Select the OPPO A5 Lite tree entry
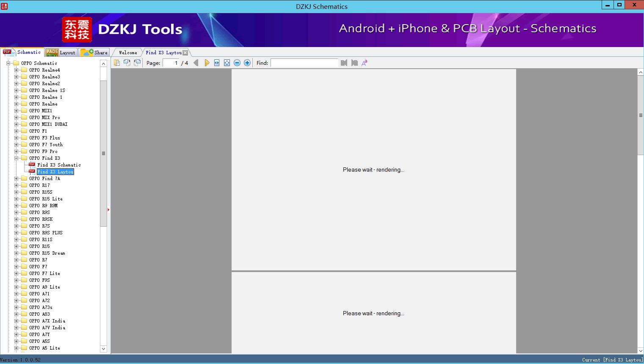This screenshot has width=644, height=364. (x=44, y=348)
